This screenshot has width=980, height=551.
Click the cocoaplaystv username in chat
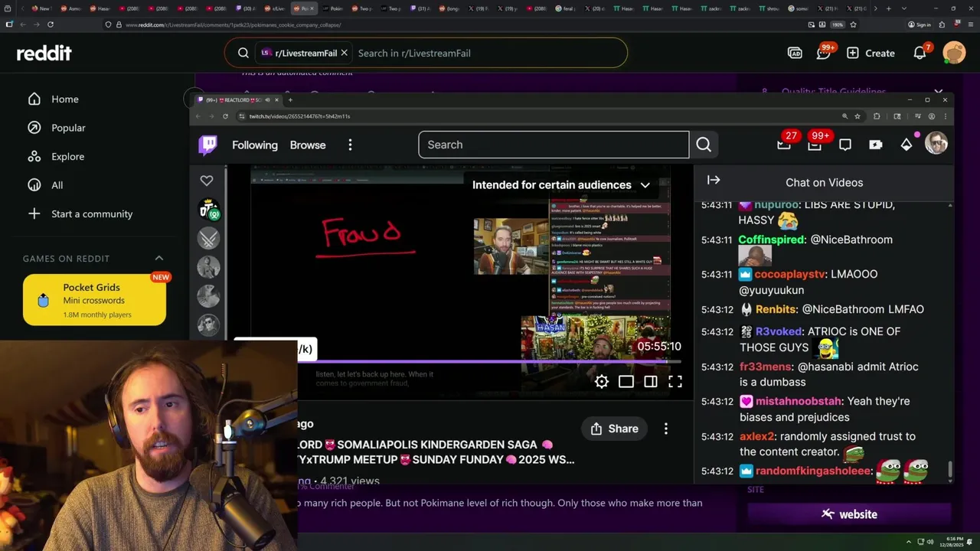791,274
